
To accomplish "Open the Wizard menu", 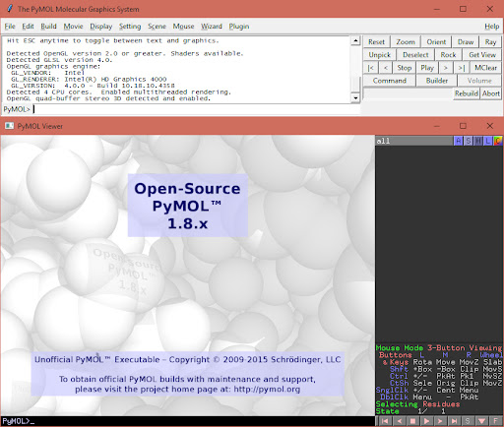I will (212, 27).
